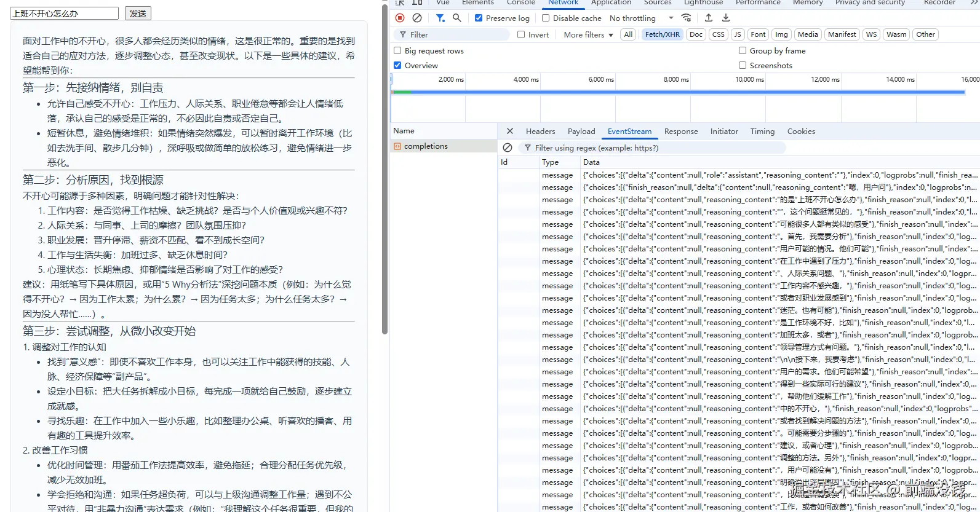Import HAR file upload icon
The image size is (980, 512).
coord(709,18)
